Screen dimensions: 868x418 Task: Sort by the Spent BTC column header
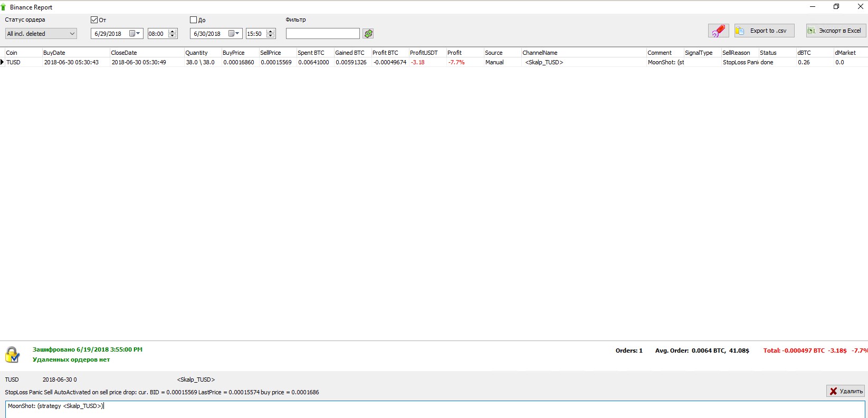click(315, 53)
